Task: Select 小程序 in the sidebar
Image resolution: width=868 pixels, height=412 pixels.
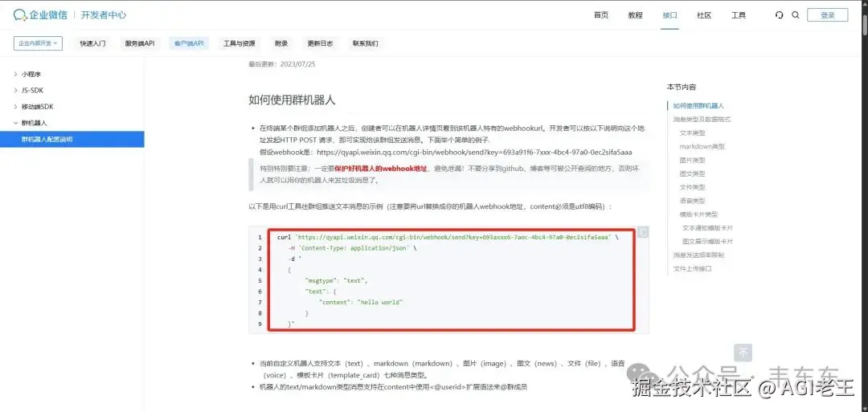Action: click(31, 74)
